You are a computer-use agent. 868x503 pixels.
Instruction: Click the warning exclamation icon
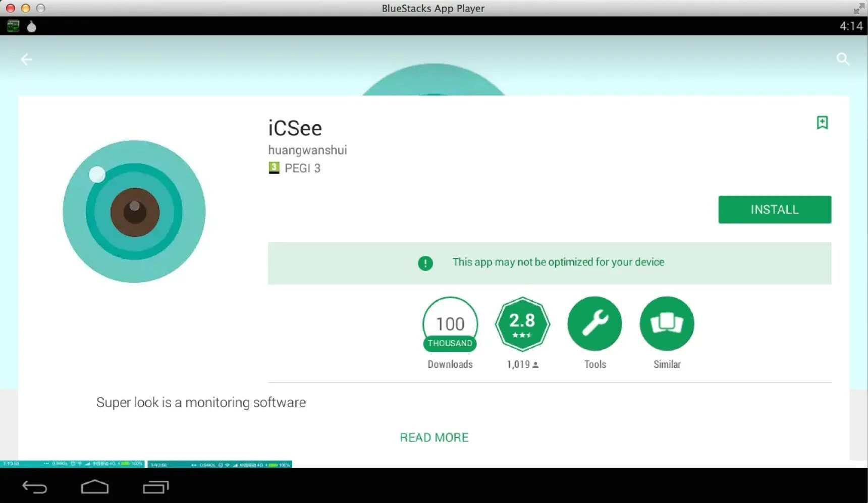tap(425, 263)
